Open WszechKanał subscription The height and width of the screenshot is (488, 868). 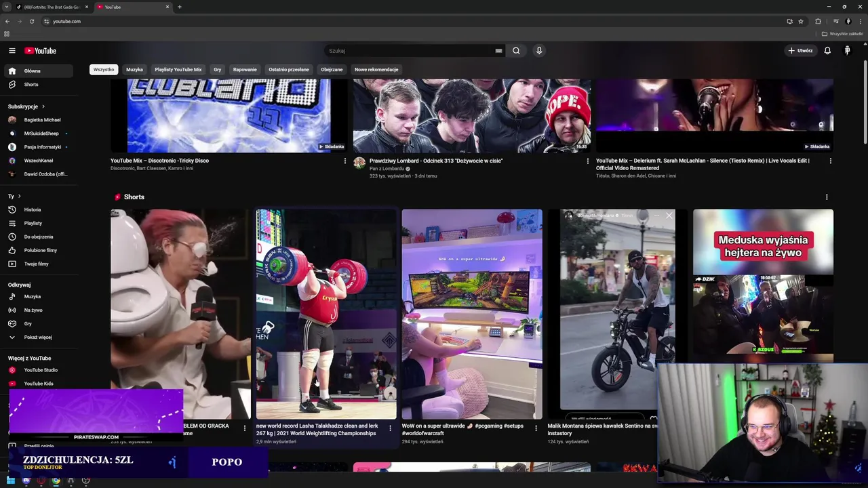pyautogui.click(x=39, y=161)
